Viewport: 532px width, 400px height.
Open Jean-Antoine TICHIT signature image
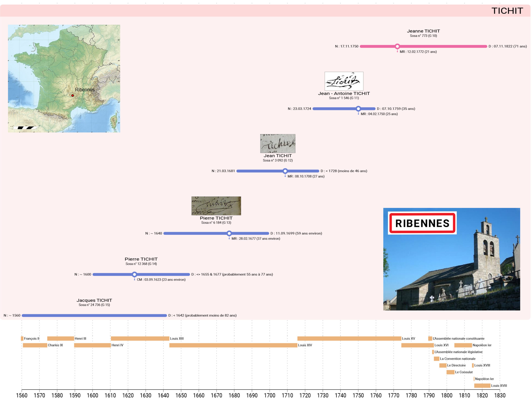pyautogui.click(x=344, y=81)
